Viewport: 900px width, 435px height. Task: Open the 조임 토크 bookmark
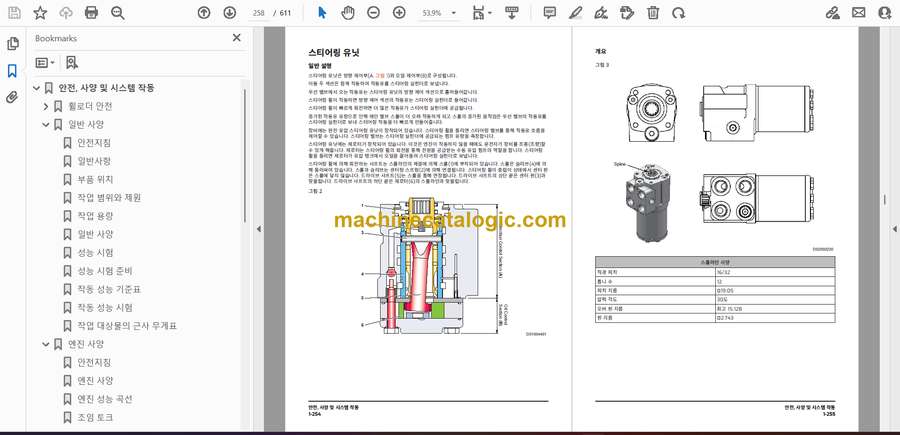tap(95, 417)
